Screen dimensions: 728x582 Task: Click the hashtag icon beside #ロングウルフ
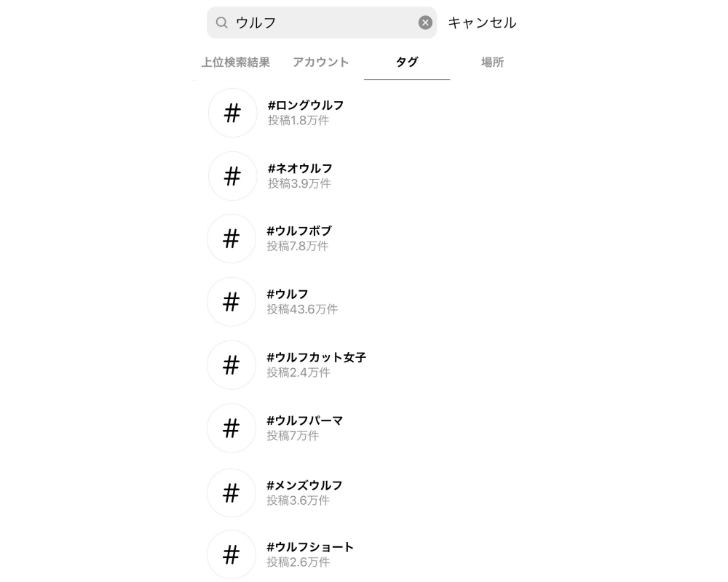point(232,113)
